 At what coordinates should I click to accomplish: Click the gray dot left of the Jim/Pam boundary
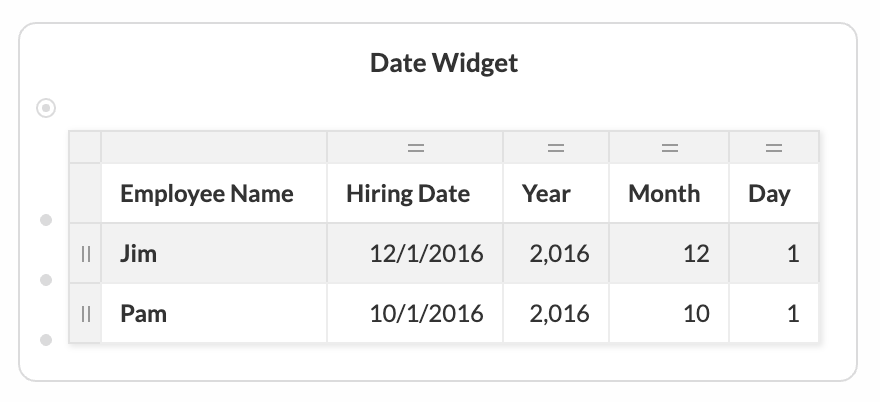coord(46,280)
